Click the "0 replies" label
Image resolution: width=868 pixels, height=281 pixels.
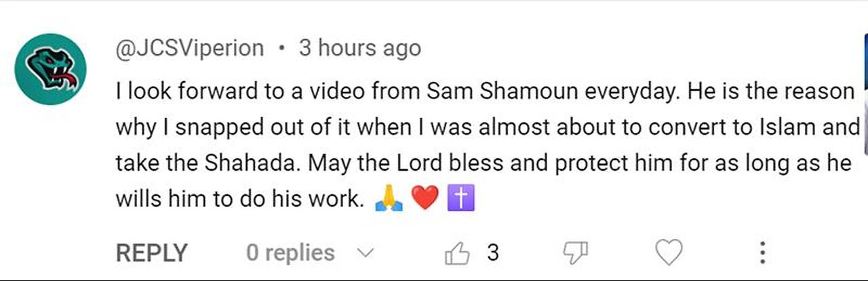click(290, 253)
